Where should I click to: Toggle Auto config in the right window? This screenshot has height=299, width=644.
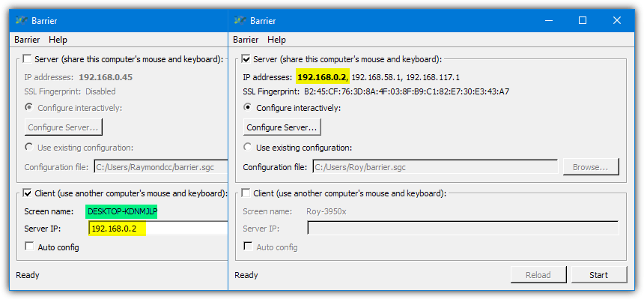click(248, 247)
